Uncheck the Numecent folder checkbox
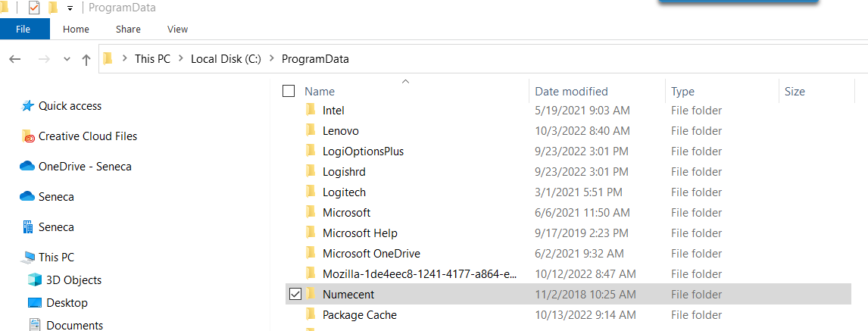The width and height of the screenshot is (868, 331). click(x=295, y=294)
